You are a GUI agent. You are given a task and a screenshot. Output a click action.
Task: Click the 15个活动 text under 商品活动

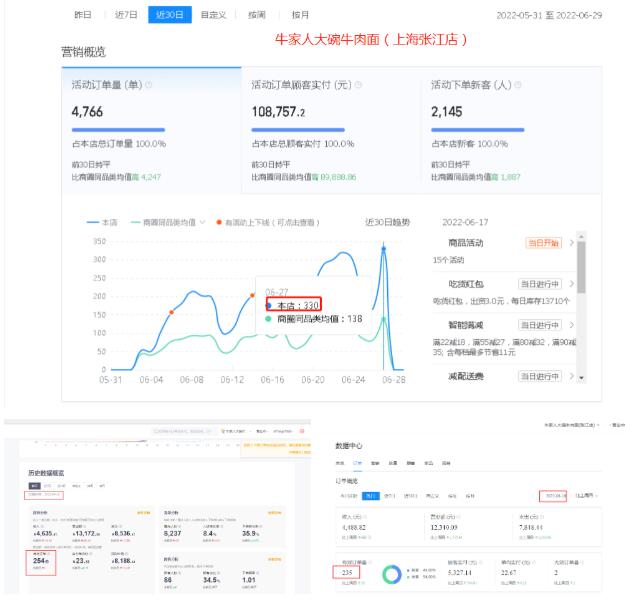click(x=448, y=260)
